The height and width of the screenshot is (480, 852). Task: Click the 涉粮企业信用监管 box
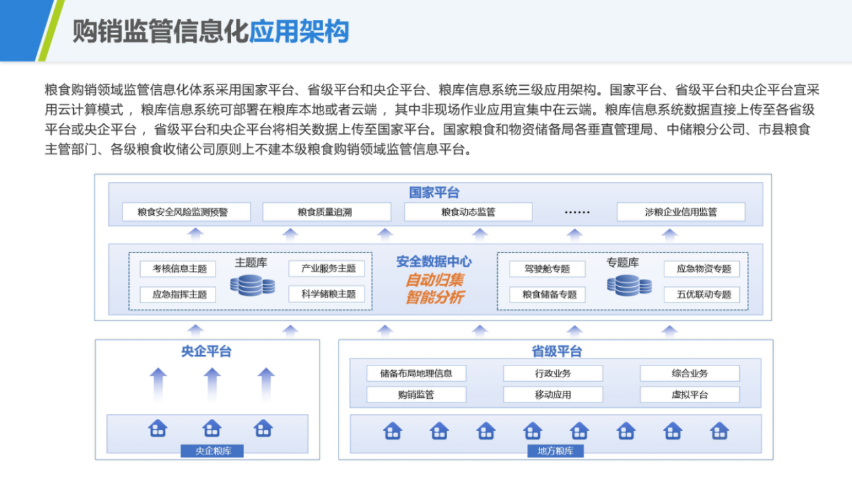point(681,212)
